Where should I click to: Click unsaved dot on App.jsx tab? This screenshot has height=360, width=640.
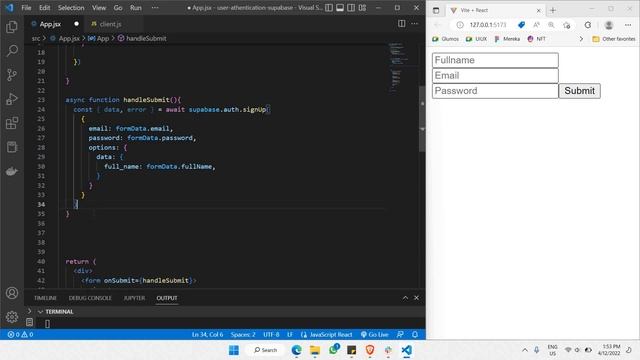[76, 24]
